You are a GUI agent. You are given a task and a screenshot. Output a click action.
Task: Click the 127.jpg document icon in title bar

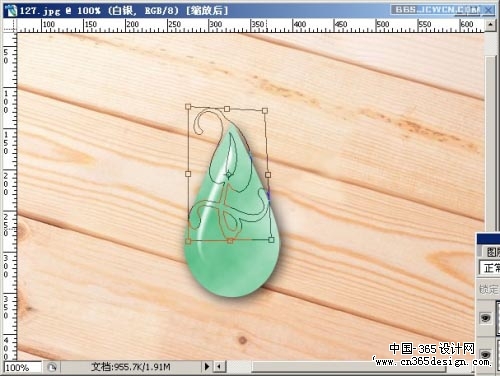(x=11, y=10)
